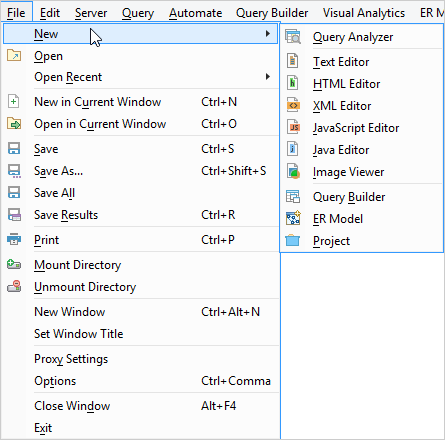The width and height of the screenshot is (445, 440).
Task: Click the Unmount Directory icon
Action: 14,287
